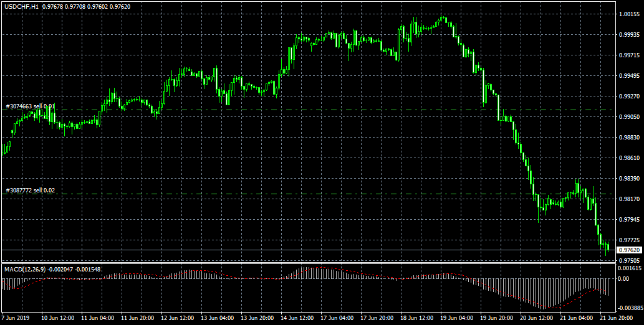Select the #3074663 sell 0.01 order label

[30, 106]
